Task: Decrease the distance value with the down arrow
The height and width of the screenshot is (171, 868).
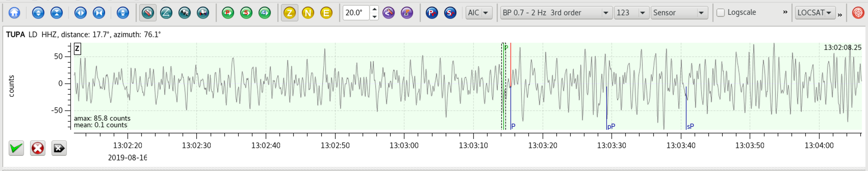Action: pos(374,17)
